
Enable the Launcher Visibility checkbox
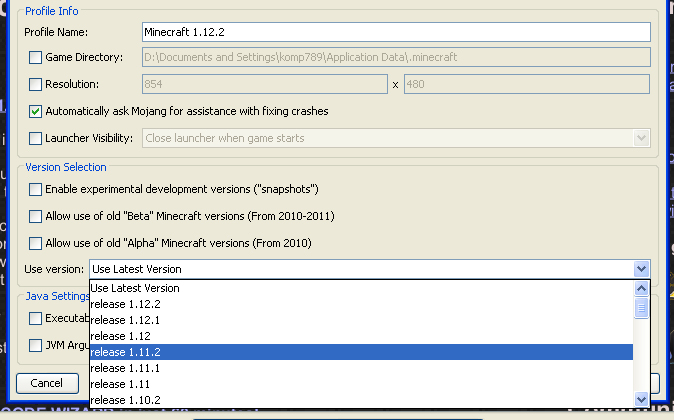[x=35, y=138]
